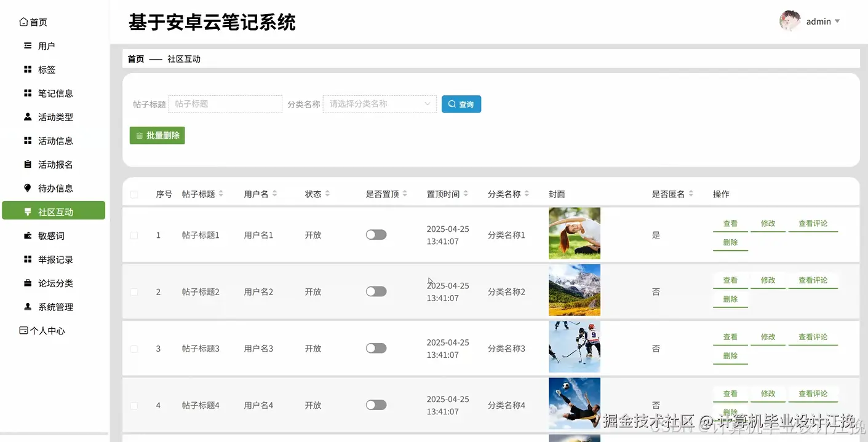868x442 pixels.
Task: Open the soccer cover image of 帖子标题4
Action: (x=575, y=403)
